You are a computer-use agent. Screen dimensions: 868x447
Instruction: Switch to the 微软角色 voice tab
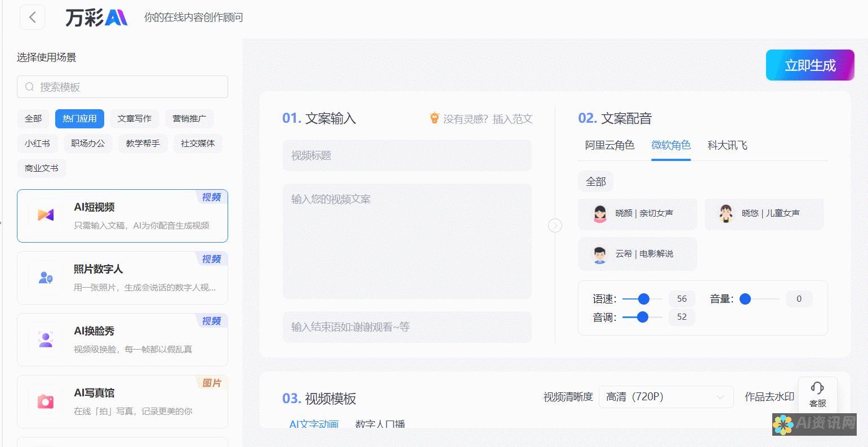(671, 145)
